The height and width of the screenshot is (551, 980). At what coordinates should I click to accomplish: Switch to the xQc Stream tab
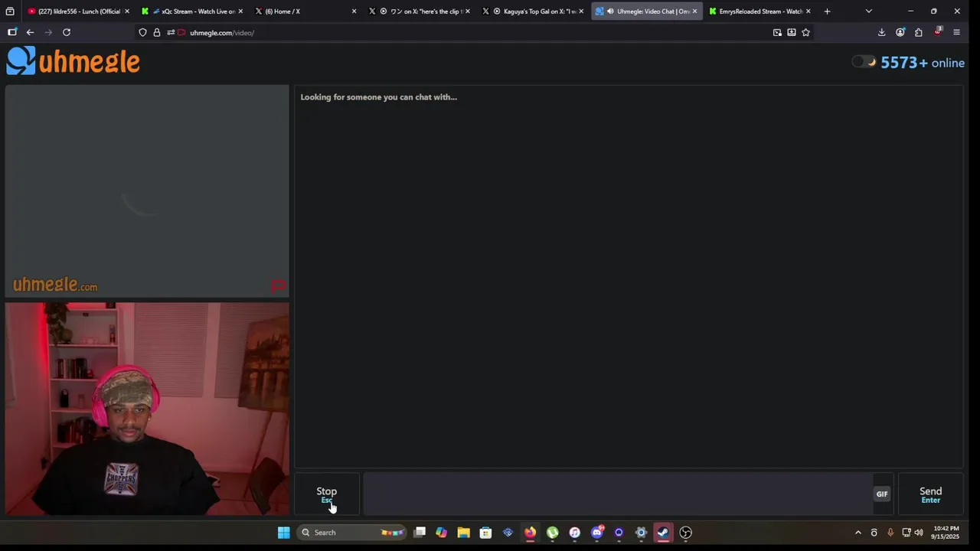tap(193, 11)
